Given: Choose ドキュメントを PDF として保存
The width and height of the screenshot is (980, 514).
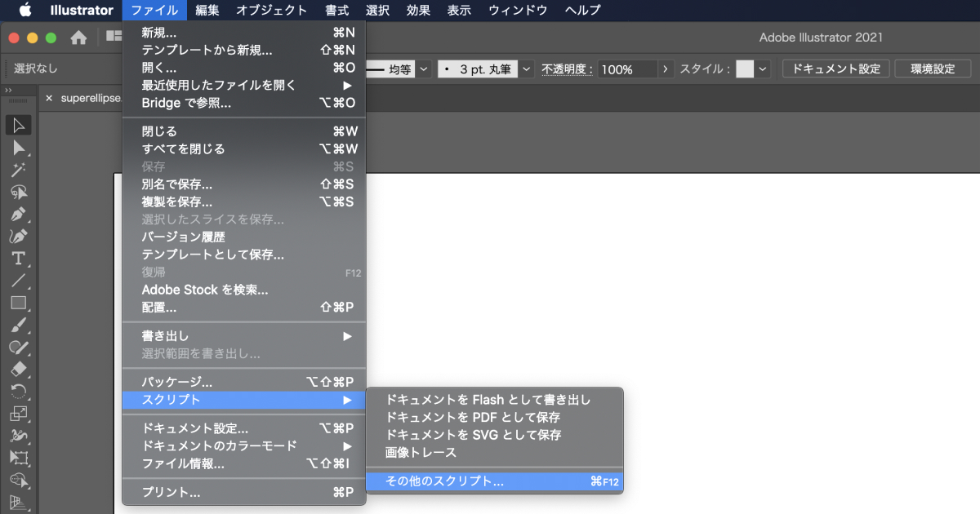Looking at the screenshot, I should coord(495,418).
